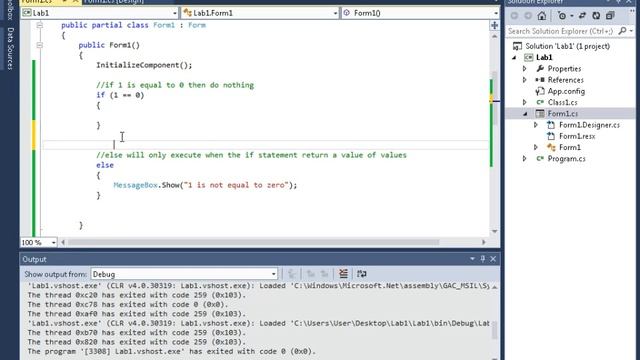Viewport: 640px width, 360px height.
Task: Click the 'else' keyword in the code
Action: [105, 165]
